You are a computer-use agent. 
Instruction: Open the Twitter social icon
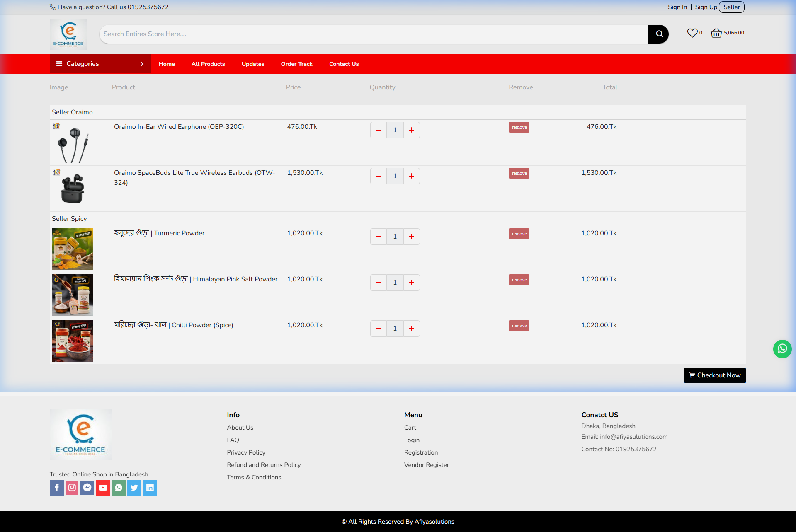point(134,488)
